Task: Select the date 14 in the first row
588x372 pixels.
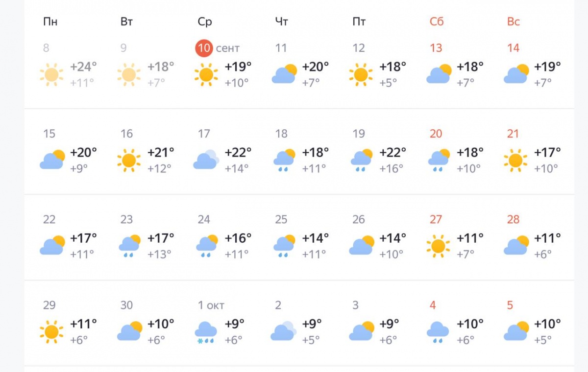Action: coord(513,48)
